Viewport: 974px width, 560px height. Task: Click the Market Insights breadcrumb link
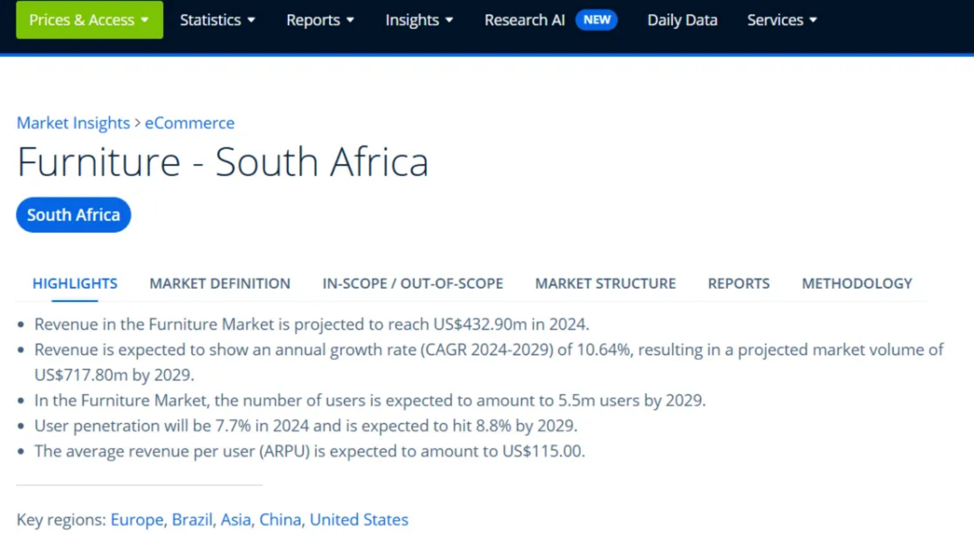click(x=73, y=123)
